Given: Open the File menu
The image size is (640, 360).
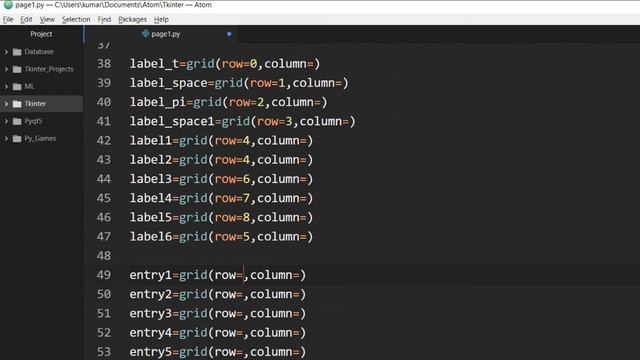Looking at the screenshot, I should point(8,19).
